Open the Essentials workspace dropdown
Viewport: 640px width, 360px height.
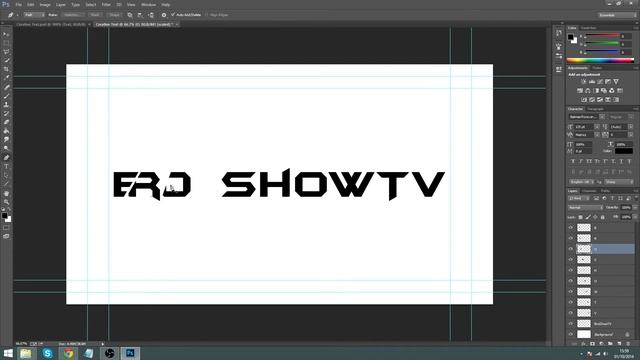point(617,15)
